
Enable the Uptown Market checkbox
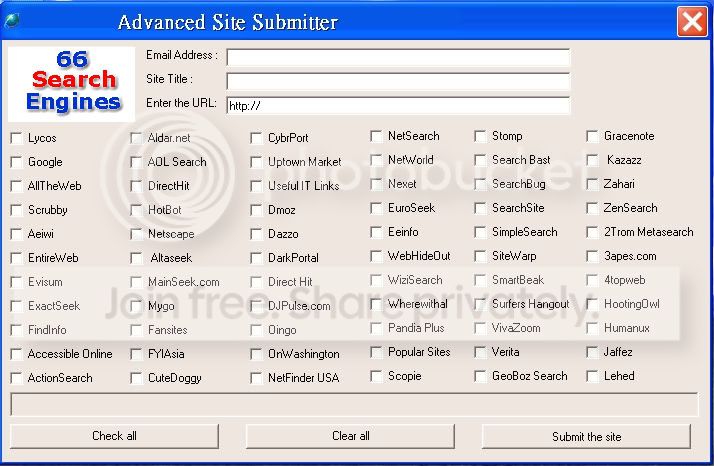point(256,162)
